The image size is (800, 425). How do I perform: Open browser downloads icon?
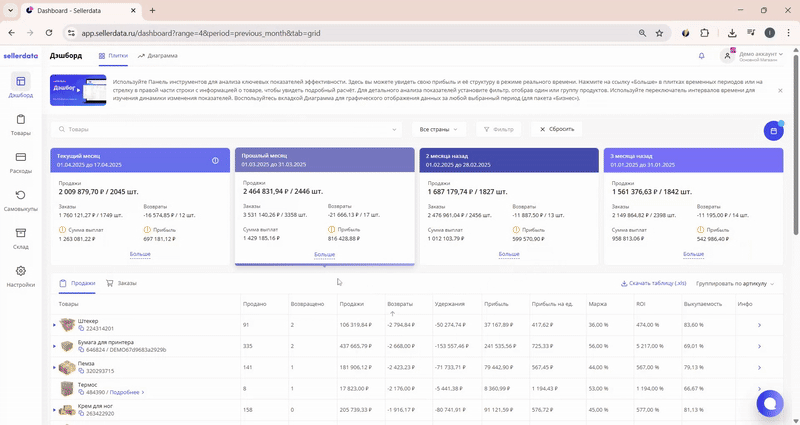732,33
